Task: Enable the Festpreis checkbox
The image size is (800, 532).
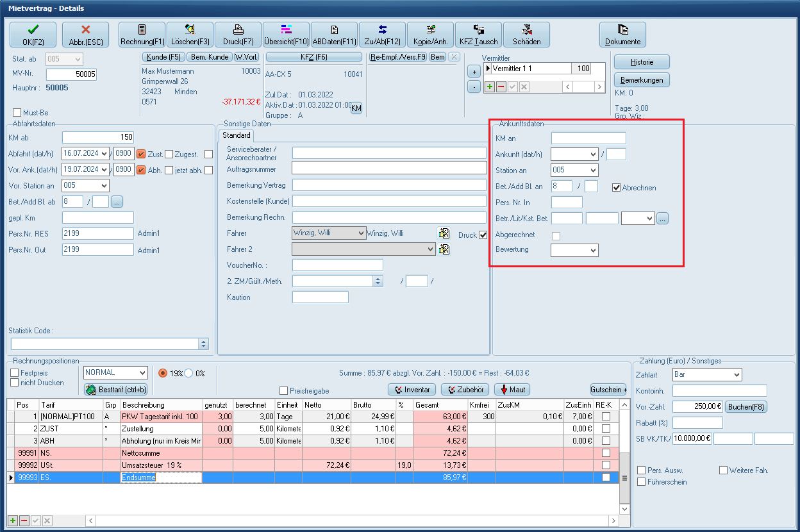Action: tap(15, 372)
